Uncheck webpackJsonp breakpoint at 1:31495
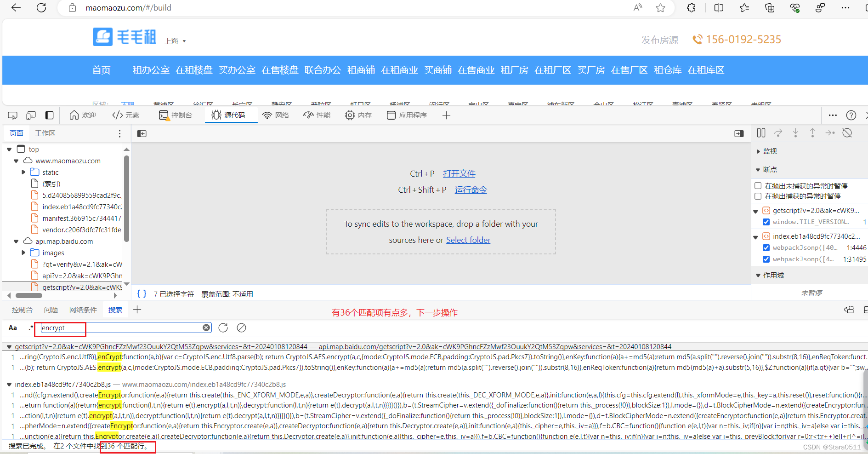The width and height of the screenshot is (868, 454). [x=766, y=259]
